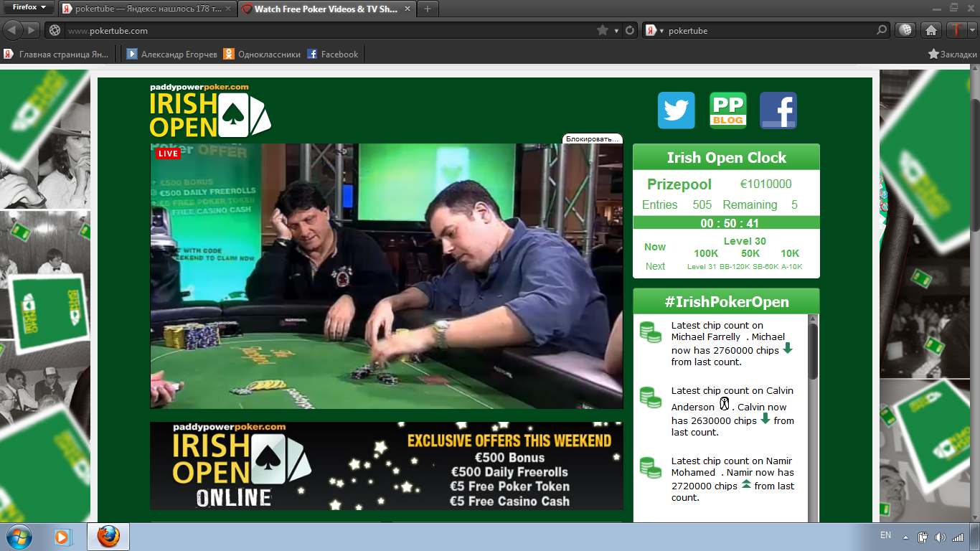Click the Entries 505 text
Screen dimensions: 980x551
677,204
